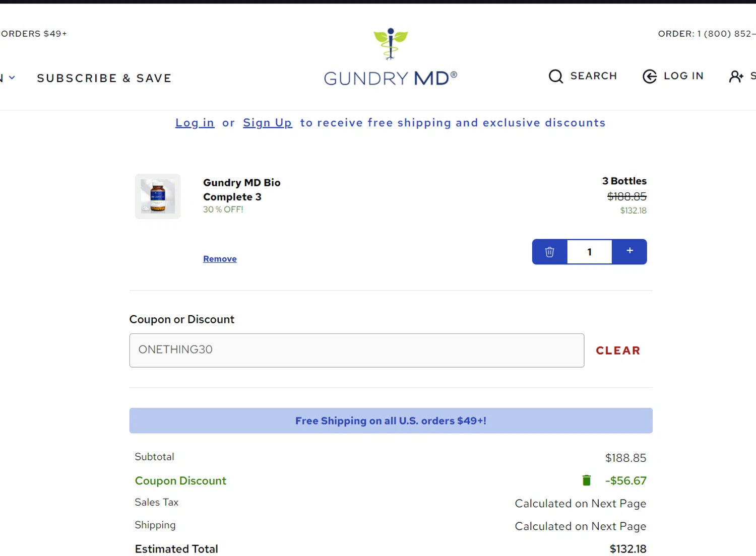Click the order phone number text
This screenshot has width=756, height=556.
coord(707,34)
